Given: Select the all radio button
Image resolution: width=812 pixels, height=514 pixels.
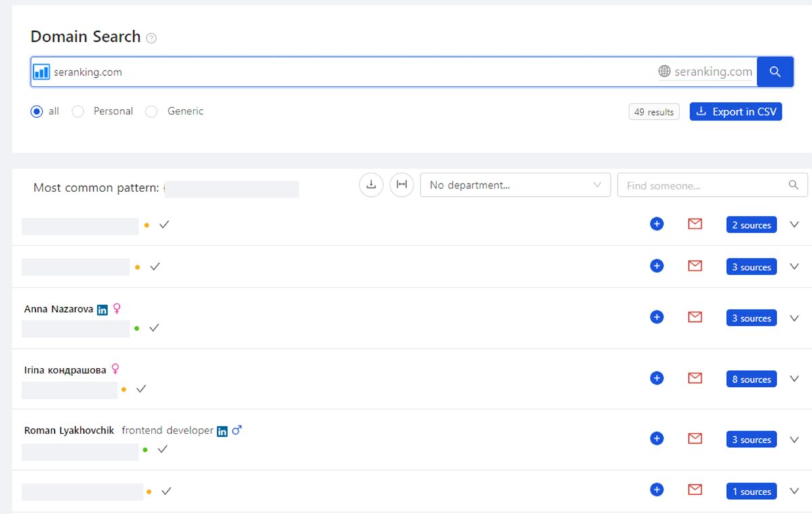Looking at the screenshot, I should 37,111.
